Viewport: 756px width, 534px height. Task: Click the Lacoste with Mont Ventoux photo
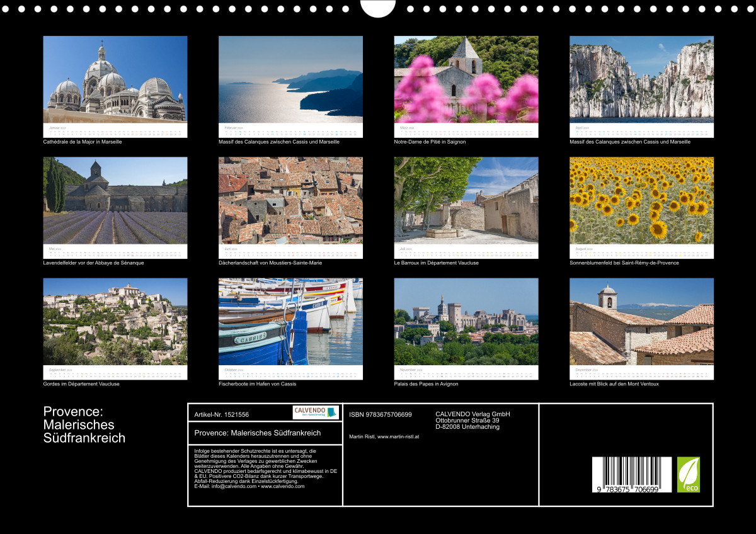click(x=641, y=321)
